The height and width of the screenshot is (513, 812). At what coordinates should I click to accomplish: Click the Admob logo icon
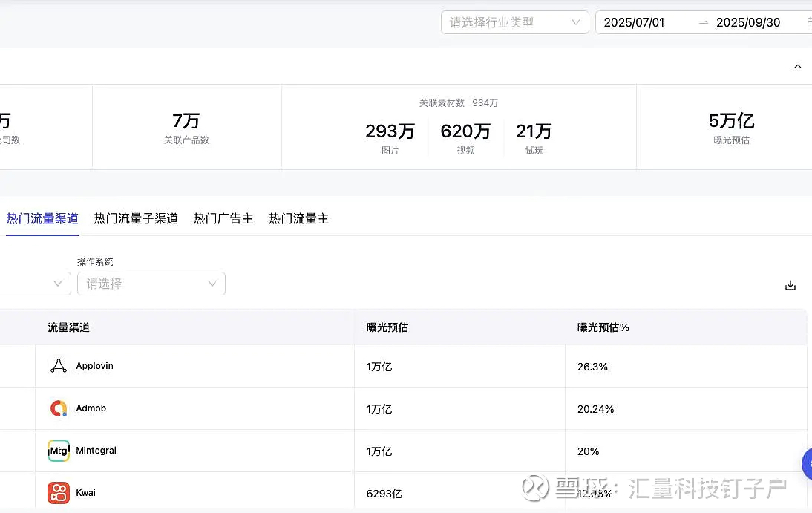tap(59, 408)
